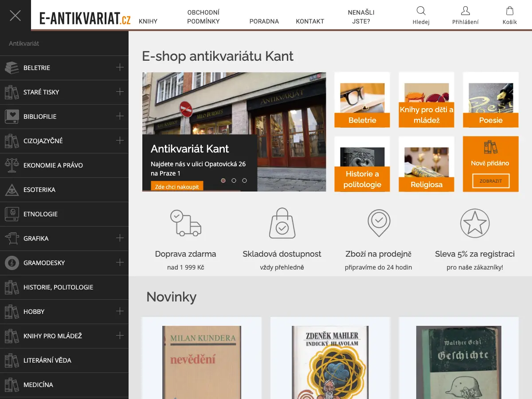Open Medicína category label
Image resolution: width=532 pixels, height=399 pixels.
38,385
